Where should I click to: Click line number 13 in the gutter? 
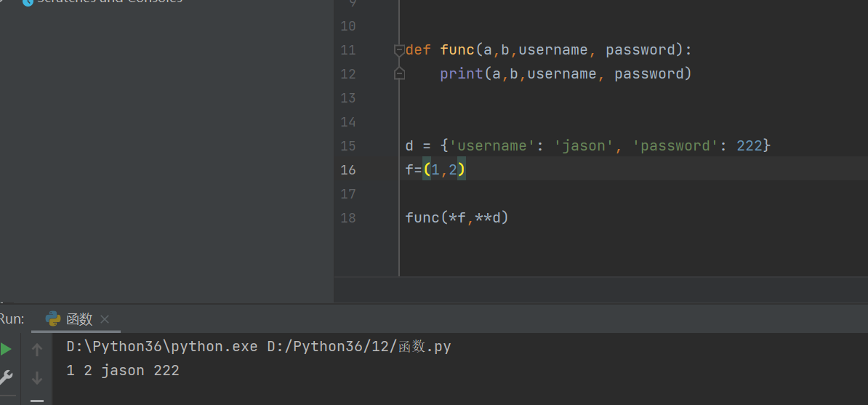tap(348, 98)
